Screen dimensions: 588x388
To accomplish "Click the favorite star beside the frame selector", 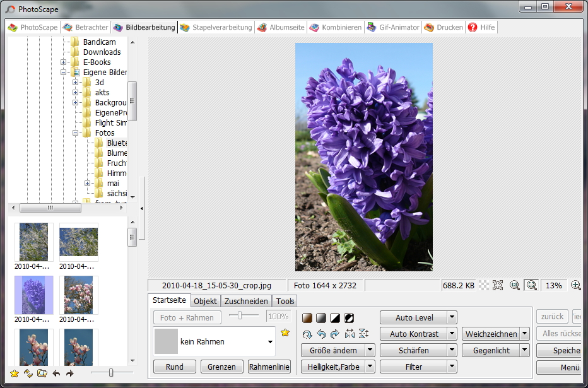I will (x=285, y=332).
